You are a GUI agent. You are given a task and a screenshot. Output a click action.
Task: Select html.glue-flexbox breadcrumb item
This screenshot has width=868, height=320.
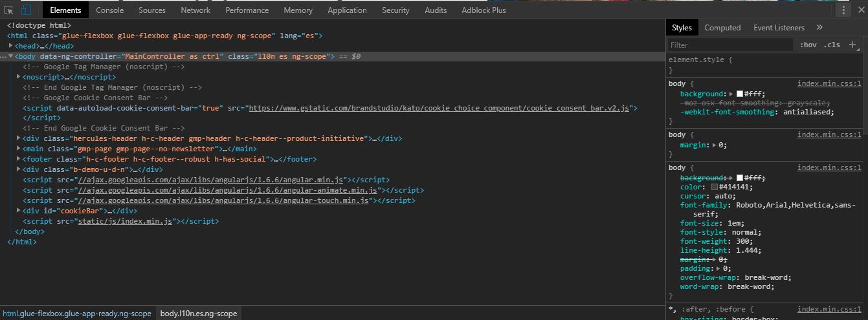(x=77, y=313)
